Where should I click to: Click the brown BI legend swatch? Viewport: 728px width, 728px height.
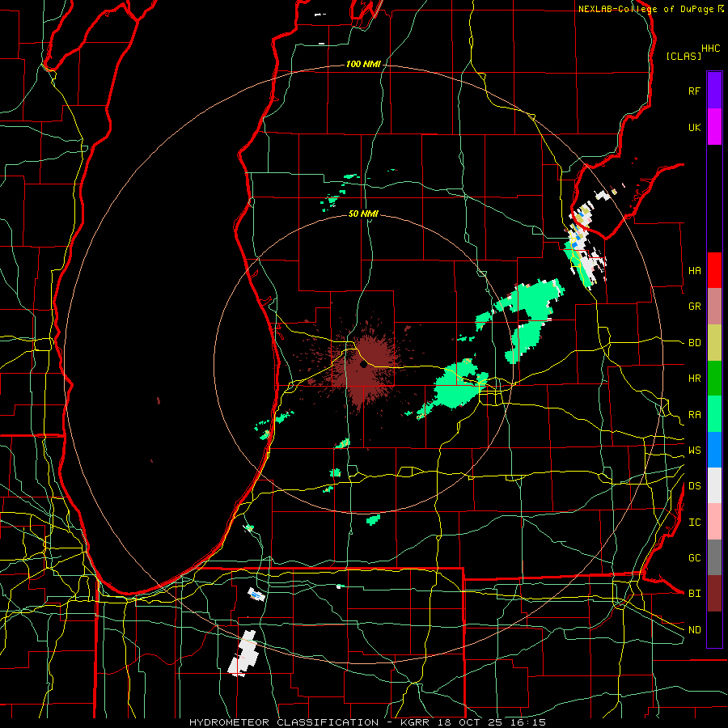pyautogui.click(x=714, y=594)
